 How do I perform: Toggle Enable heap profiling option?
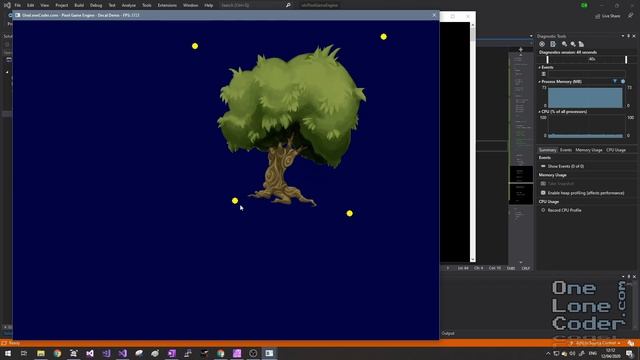[x=543, y=193]
